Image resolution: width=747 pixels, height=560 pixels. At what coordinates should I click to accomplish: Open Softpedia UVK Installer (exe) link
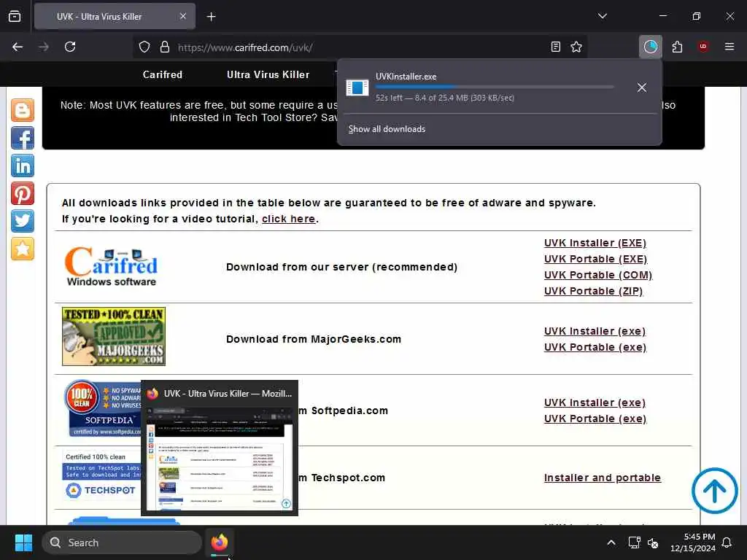coord(595,402)
